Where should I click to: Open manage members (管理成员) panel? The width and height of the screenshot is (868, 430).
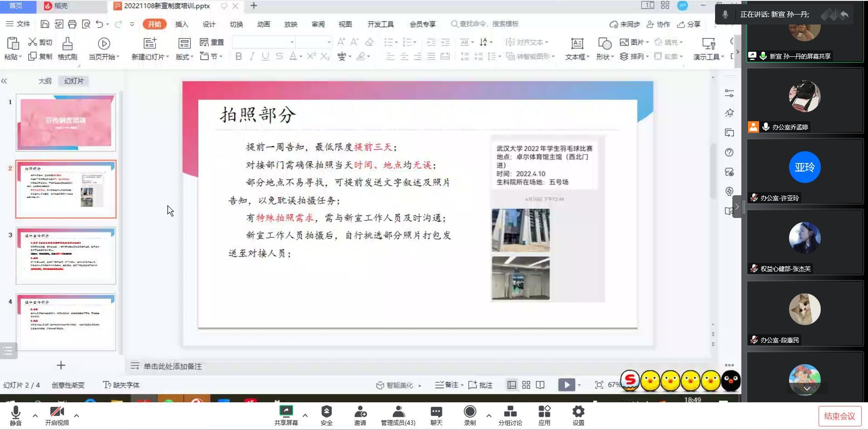(398, 412)
